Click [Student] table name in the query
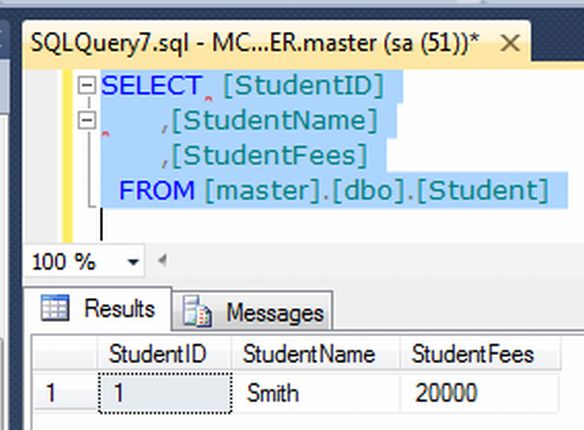584x430 pixels. point(483,191)
